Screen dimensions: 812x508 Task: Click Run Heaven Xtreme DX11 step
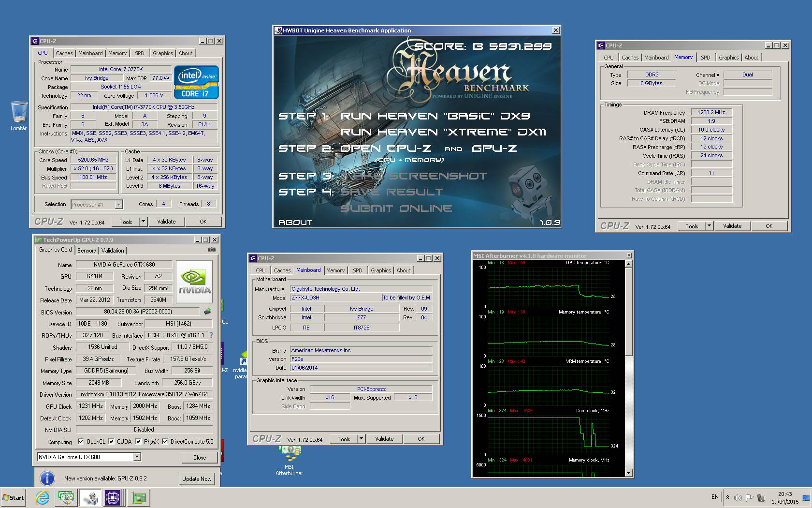coord(443,132)
